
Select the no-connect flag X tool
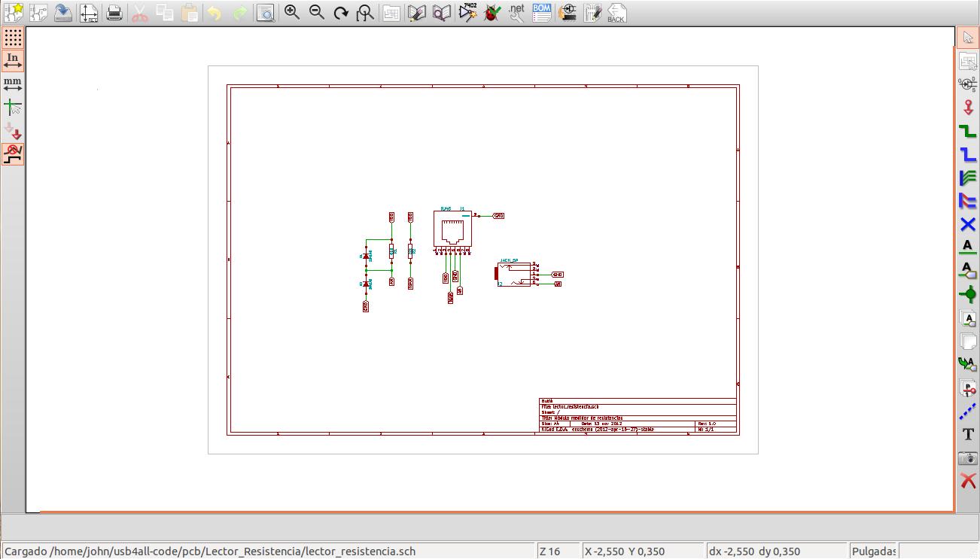coord(968,224)
